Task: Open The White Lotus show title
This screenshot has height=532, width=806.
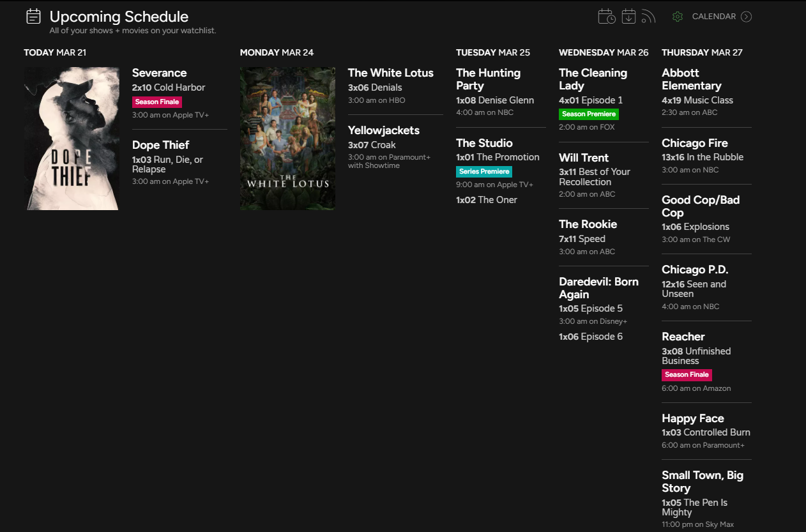Action: 391,73
